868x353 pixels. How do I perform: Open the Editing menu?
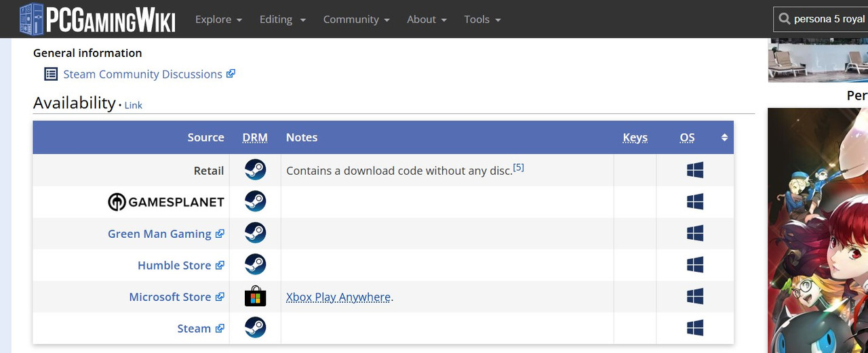pos(283,20)
